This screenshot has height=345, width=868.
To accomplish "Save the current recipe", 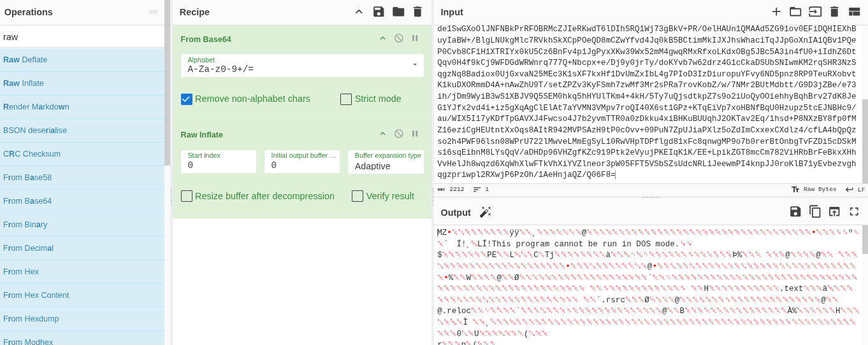I will click(x=379, y=11).
